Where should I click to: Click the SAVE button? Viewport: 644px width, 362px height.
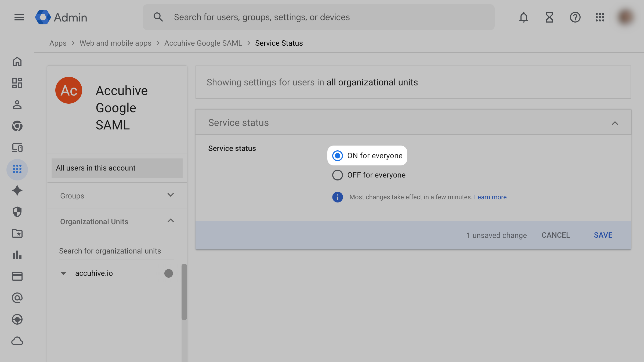coord(603,235)
